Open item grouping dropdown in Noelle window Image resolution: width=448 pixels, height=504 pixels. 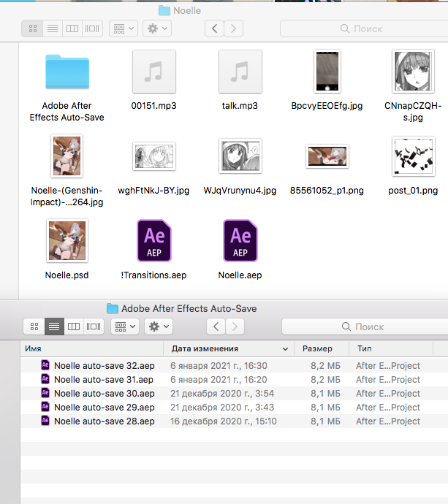[124, 28]
